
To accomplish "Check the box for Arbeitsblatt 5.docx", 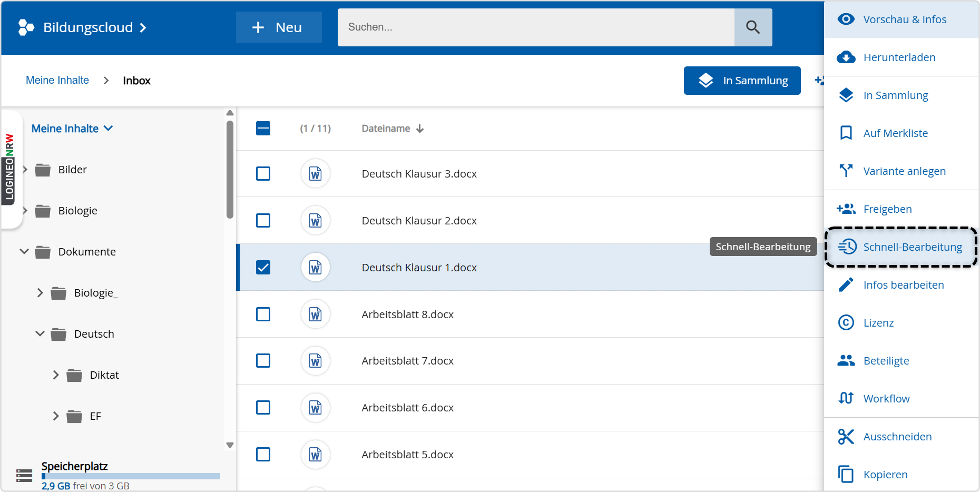I will [263, 455].
